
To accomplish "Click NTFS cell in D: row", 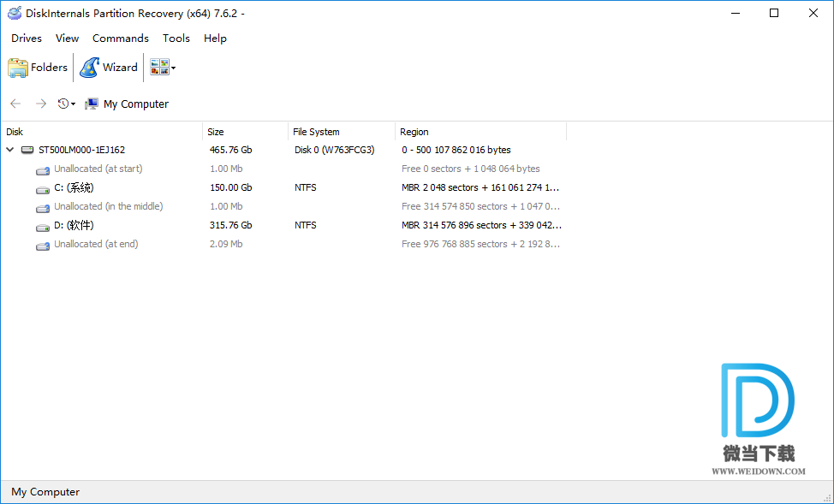I will pos(306,225).
